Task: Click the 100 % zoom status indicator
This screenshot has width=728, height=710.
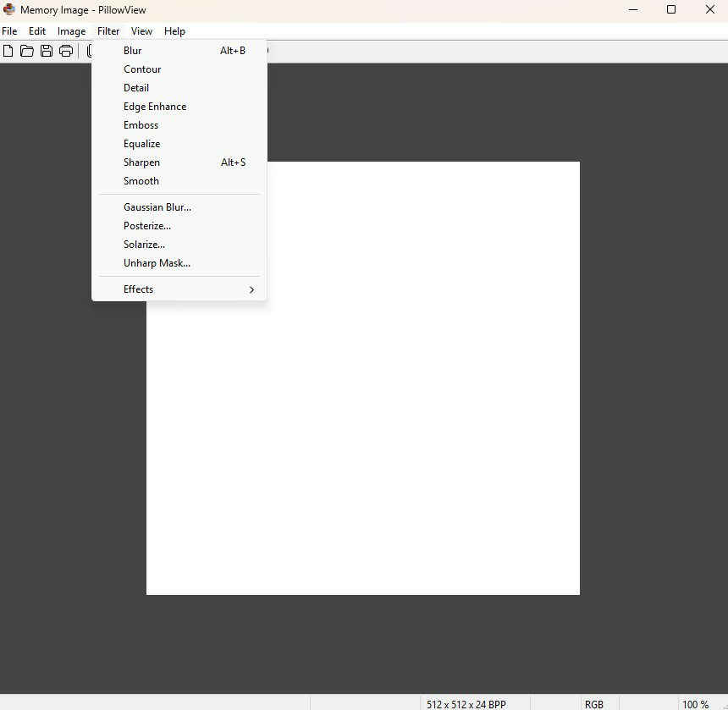Action: pyautogui.click(x=695, y=704)
